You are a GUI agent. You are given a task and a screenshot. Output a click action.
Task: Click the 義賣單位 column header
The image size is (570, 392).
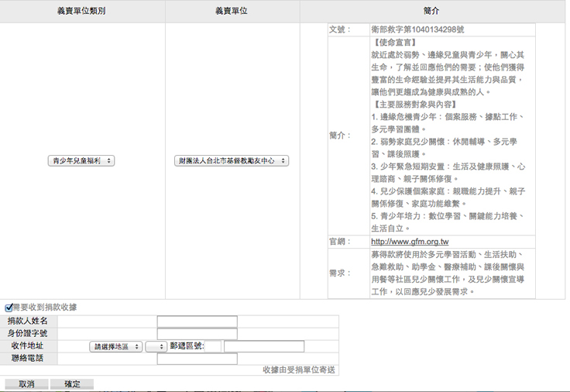pyautogui.click(x=232, y=12)
